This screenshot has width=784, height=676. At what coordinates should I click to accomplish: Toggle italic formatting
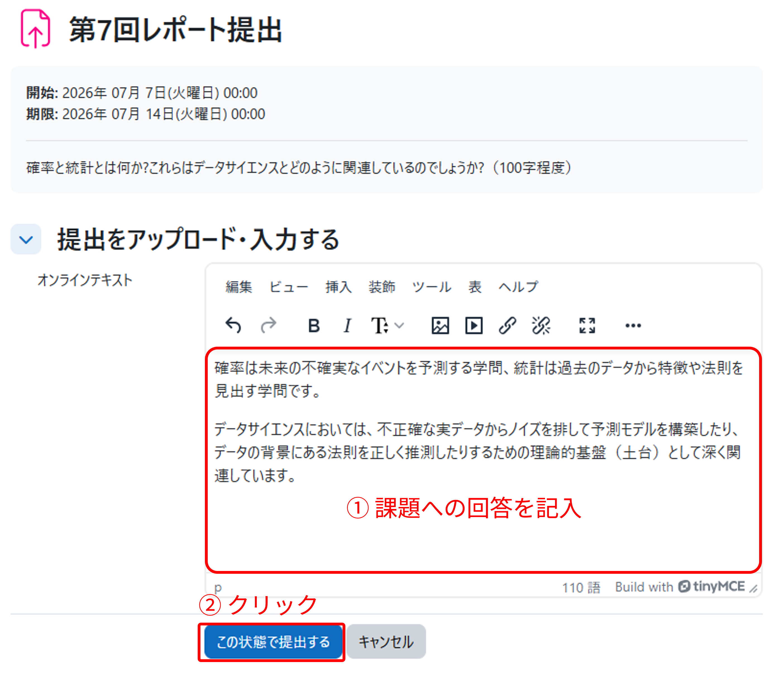pos(347,325)
